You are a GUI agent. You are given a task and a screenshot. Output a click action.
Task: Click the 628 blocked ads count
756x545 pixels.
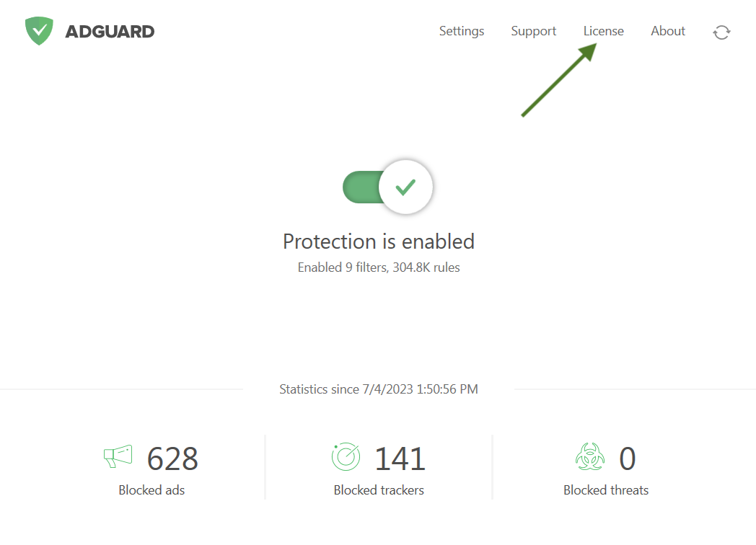[x=172, y=458]
